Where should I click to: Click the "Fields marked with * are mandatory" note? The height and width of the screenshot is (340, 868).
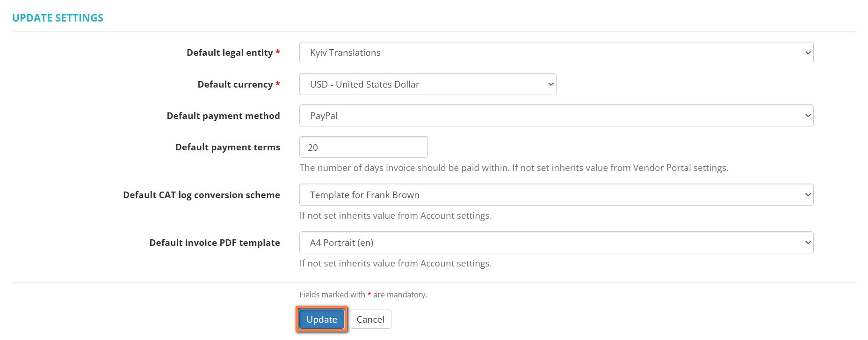pos(363,295)
